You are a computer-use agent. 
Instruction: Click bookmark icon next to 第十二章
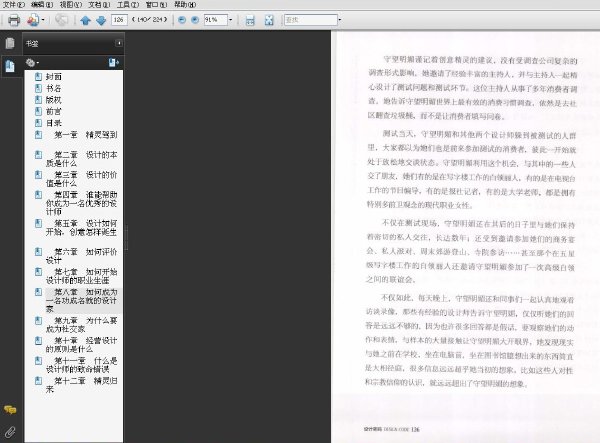pyautogui.click(x=38, y=381)
